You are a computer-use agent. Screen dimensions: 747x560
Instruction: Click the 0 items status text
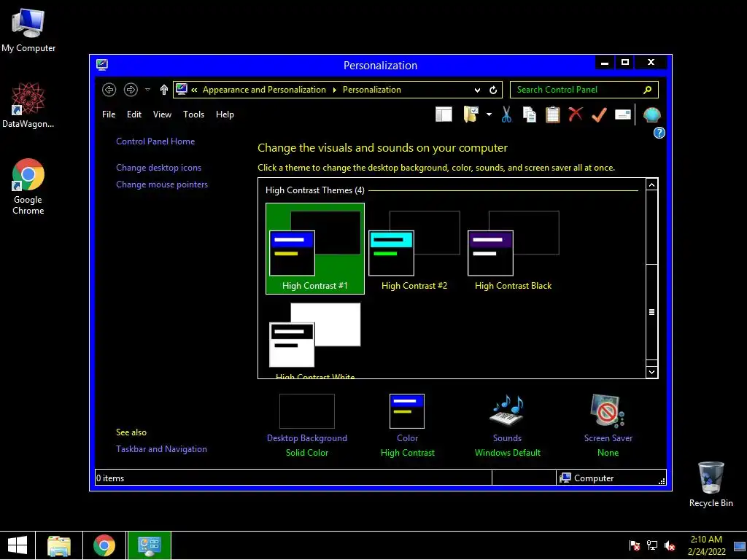110,478
